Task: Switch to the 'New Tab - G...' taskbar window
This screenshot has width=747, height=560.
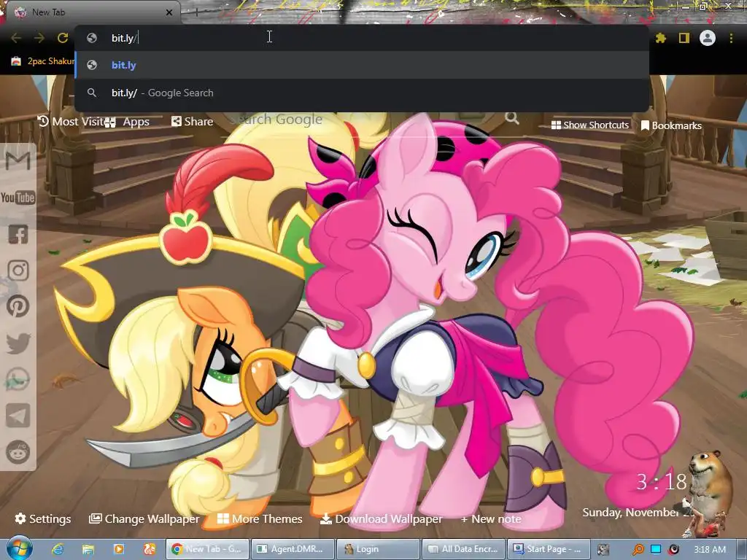Action: pyautogui.click(x=207, y=549)
